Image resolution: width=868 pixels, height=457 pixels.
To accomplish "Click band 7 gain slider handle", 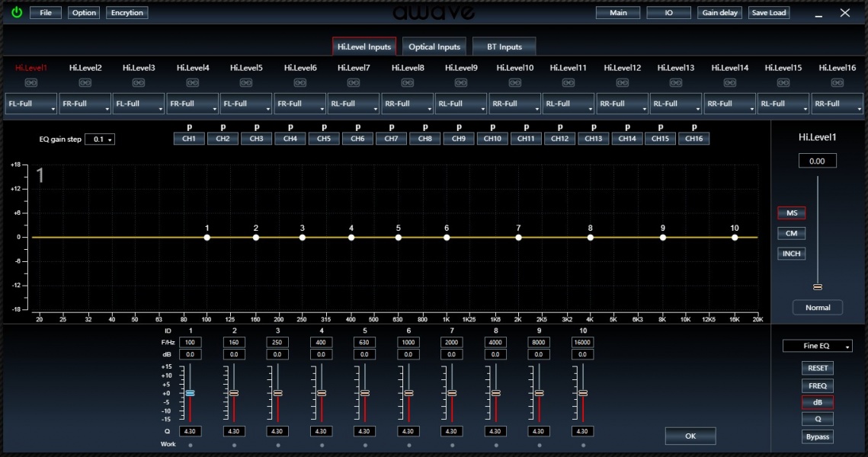I will tap(452, 393).
